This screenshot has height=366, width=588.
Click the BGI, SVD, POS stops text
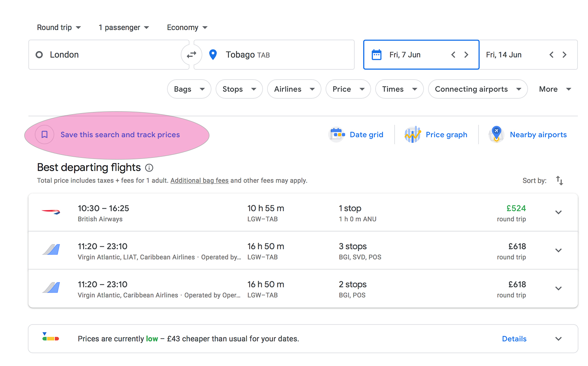click(360, 257)
